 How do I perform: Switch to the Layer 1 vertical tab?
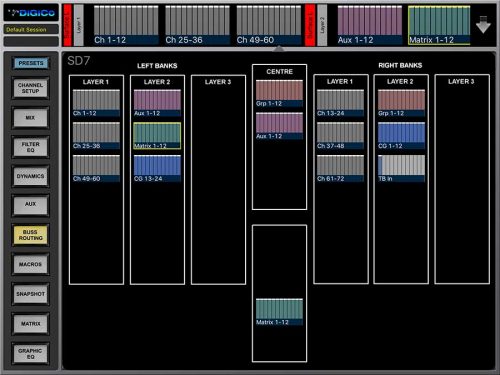[79, 25]
